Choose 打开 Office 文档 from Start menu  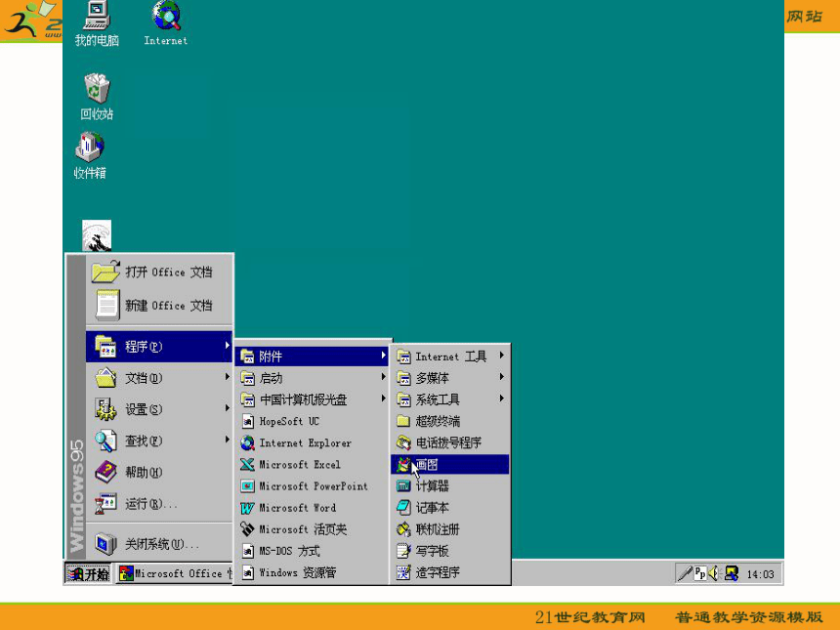(x=159, y=273)
